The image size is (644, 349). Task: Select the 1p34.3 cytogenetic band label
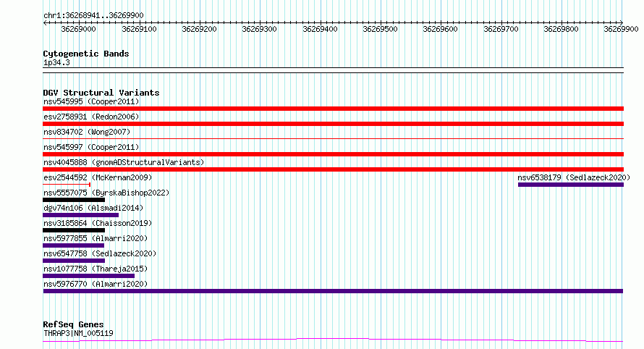point(56,63)
